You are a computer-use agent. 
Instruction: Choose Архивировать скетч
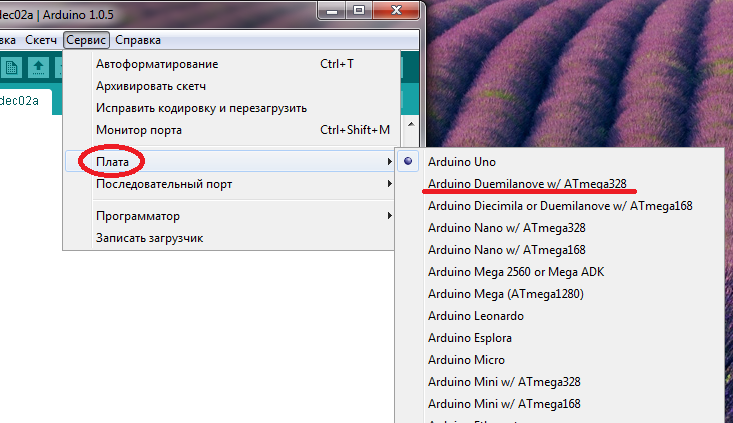click(x=232, y=86)
